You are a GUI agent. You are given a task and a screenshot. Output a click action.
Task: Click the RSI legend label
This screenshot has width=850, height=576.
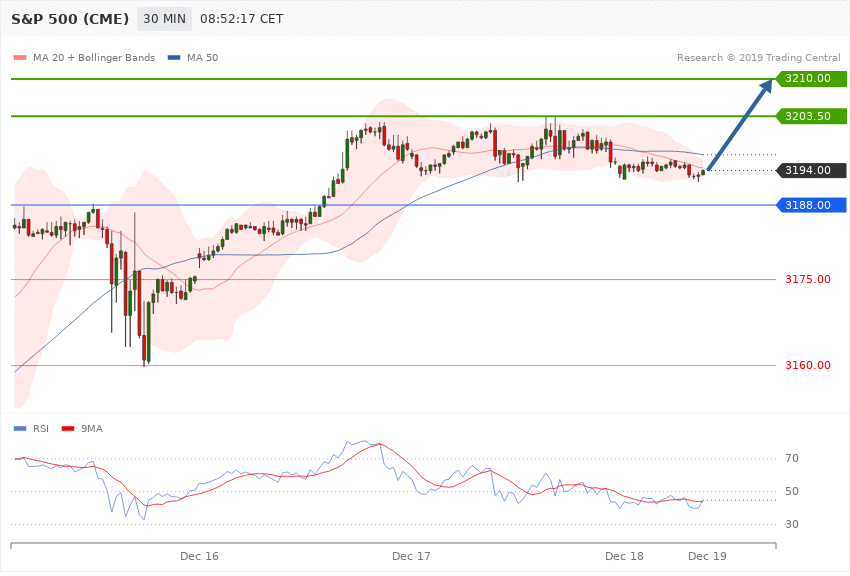[41, 429]
